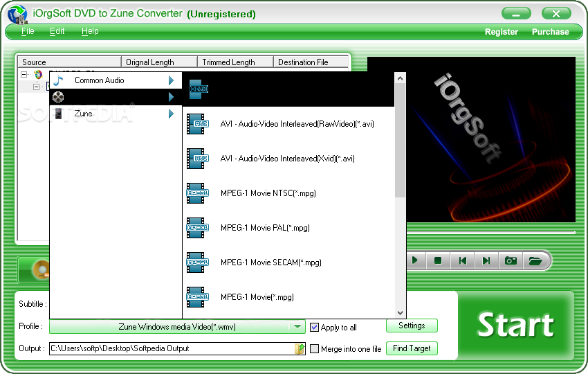Enable Merge into one file checkbox
Viewport: 588px width, 374px height.
click(314, 349)
